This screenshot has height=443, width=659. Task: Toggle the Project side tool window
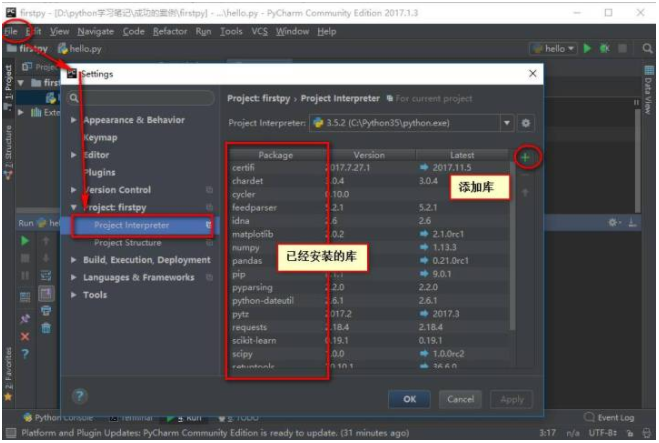pos(8,87)
